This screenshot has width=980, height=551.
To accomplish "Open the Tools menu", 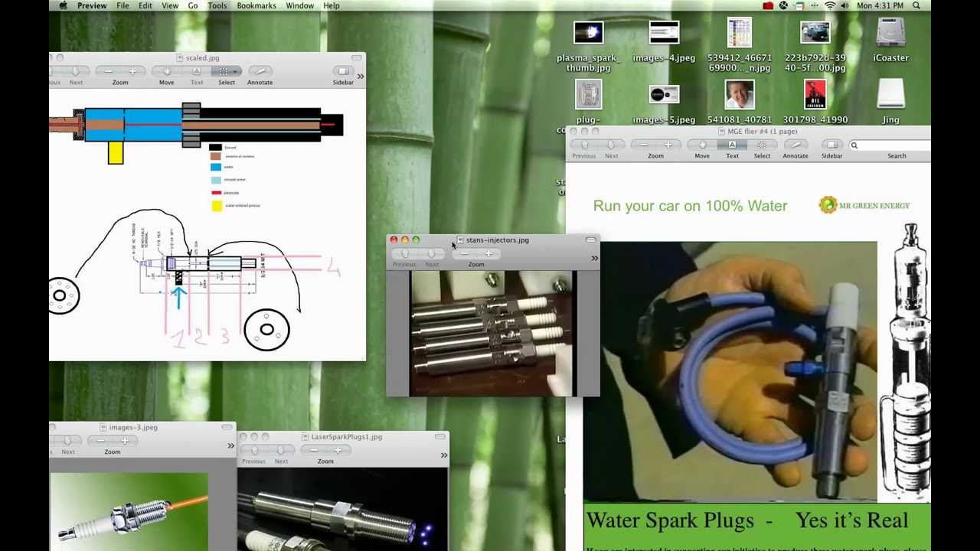I will click(217, 6).
